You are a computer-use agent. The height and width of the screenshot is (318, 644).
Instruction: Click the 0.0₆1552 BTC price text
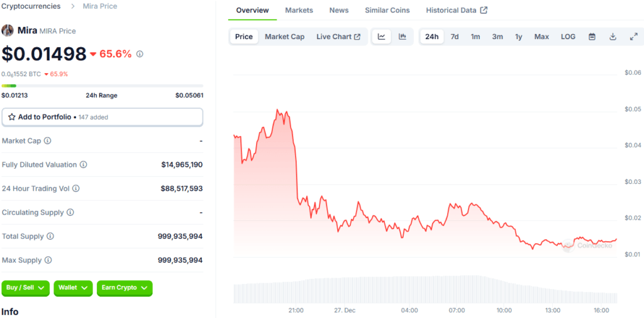21,74
